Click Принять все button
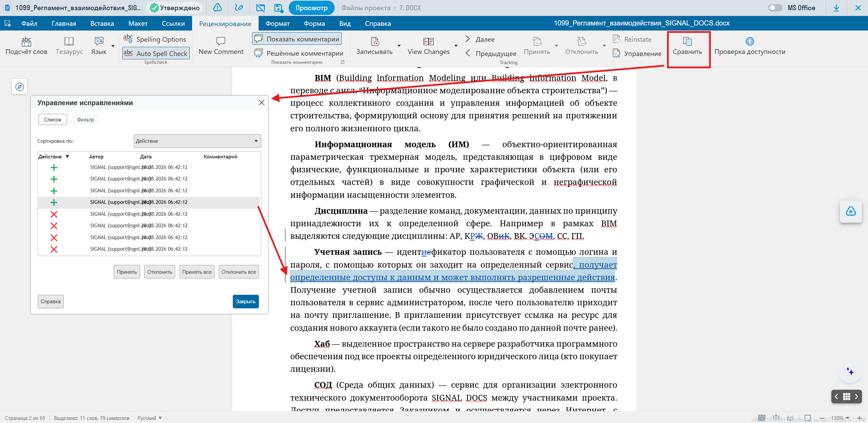The image size is (868, 423). coord(197,272)
